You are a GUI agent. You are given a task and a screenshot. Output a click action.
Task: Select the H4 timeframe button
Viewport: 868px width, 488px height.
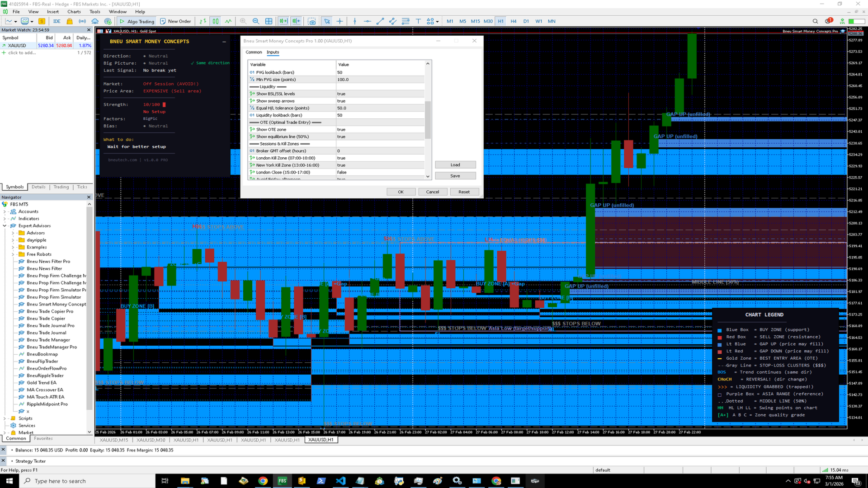(513, 21)
